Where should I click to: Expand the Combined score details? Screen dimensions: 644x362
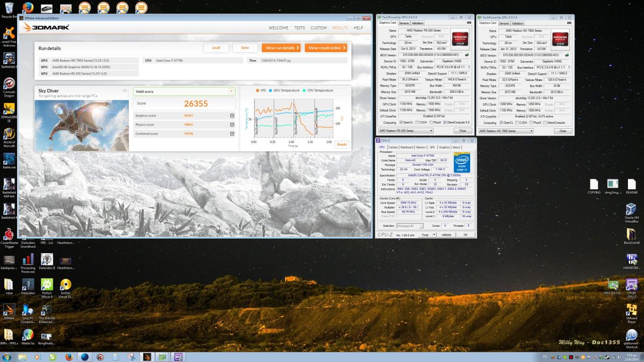[x=232, y=134]
